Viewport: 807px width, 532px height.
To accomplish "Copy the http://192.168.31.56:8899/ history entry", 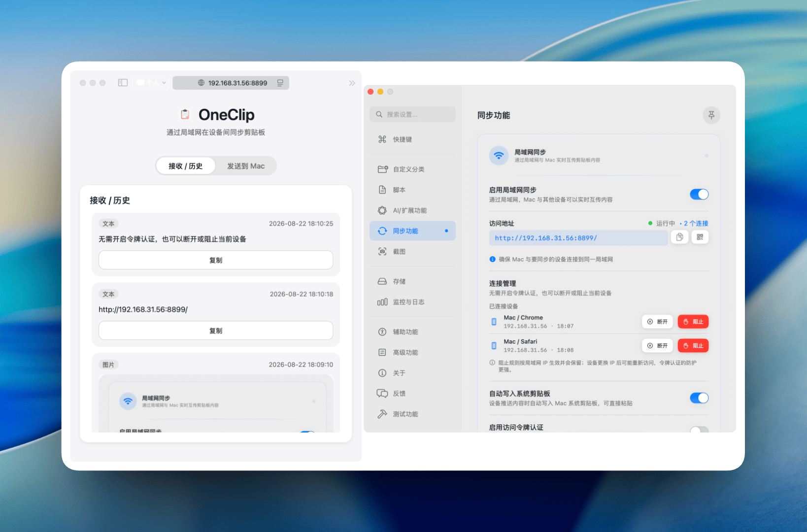I will (216, 331).
